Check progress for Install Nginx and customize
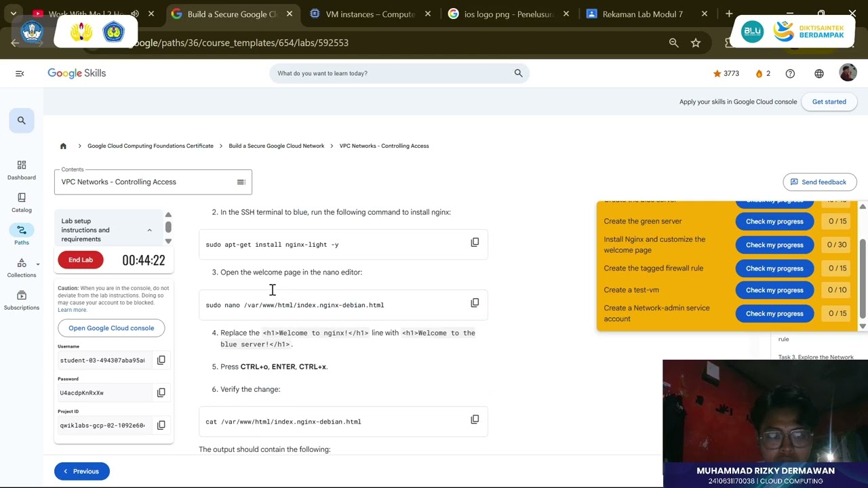Image resolution: width=868 pixels, height=488 pixels. (x=774, y=245)
